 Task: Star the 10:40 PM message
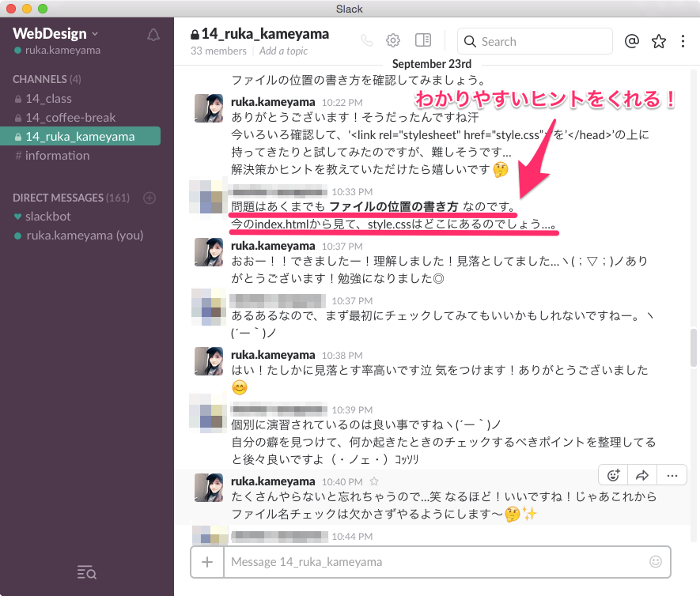click(374, 481)
